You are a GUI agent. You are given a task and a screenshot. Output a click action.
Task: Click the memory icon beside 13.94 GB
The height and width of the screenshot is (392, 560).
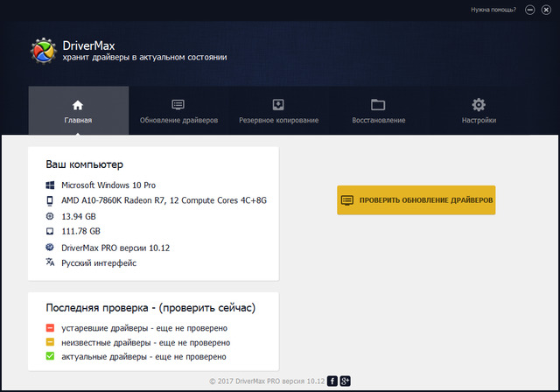49,216
